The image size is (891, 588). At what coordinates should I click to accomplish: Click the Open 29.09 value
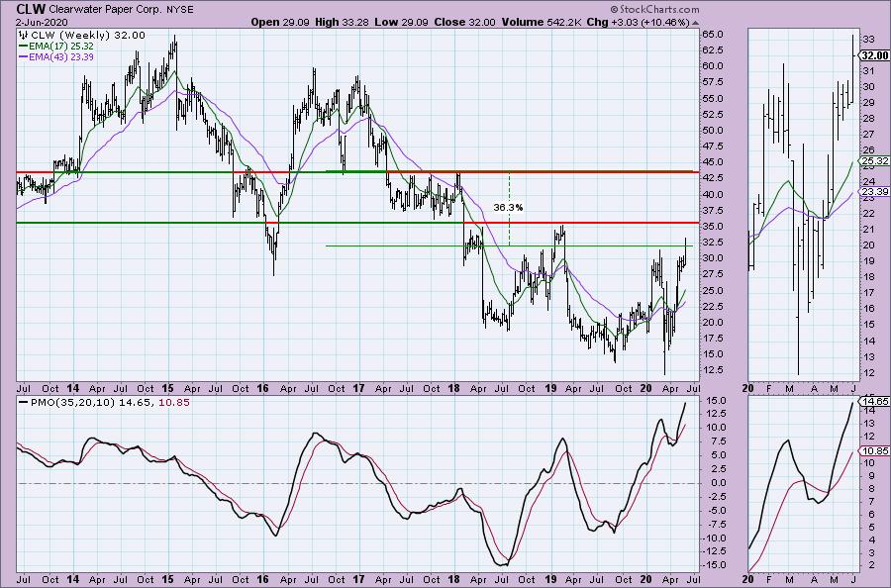tap(280, 22)
